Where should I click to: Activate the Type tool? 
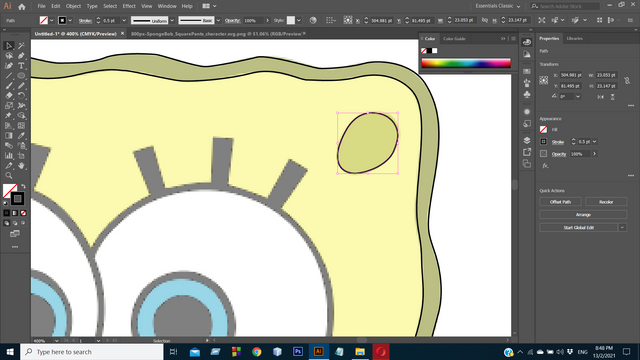(21, 66)
